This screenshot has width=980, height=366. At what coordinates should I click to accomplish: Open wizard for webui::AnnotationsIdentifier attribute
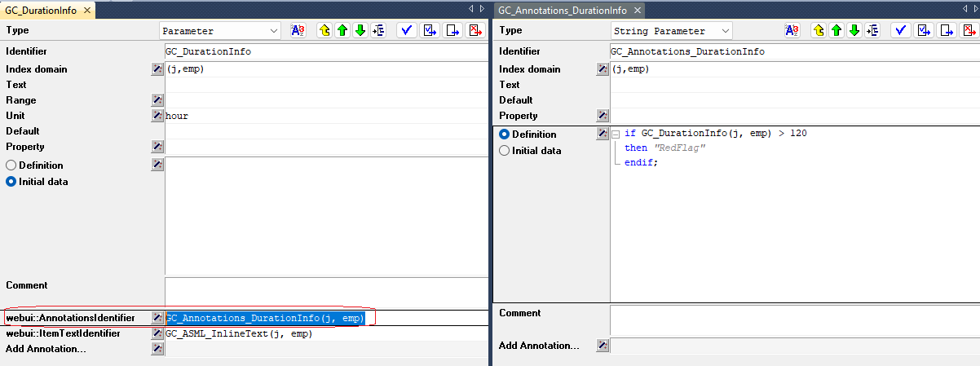[157, 318]
